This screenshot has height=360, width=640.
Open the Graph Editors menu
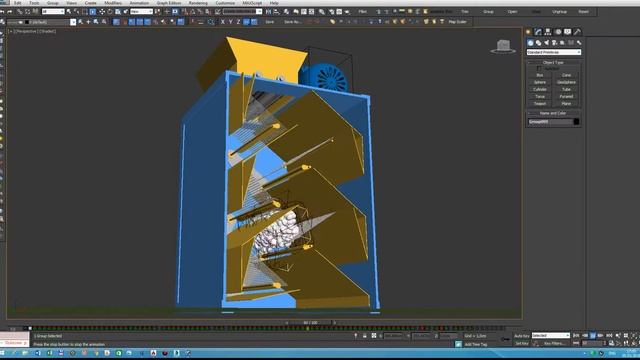click(169, 3)
